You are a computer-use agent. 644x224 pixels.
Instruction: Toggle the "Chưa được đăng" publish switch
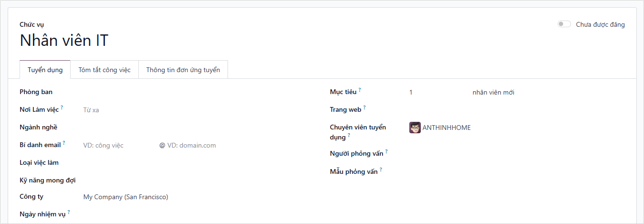point(564,24)
